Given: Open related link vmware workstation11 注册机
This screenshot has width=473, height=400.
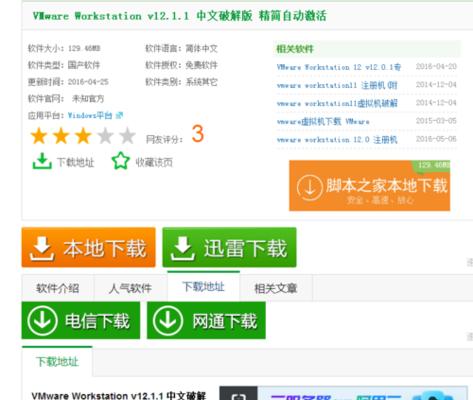Looking at the screenshot, I should tap(337, 85).
